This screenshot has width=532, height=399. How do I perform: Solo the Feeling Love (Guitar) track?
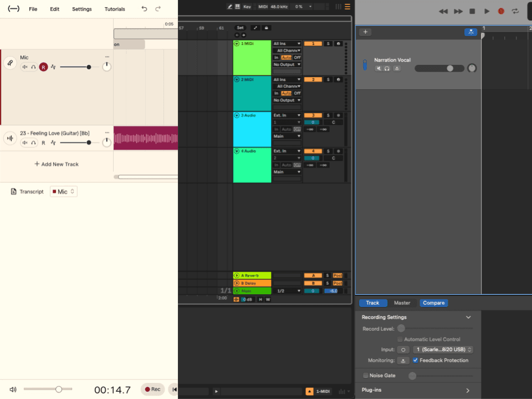[x=33, y=142]
